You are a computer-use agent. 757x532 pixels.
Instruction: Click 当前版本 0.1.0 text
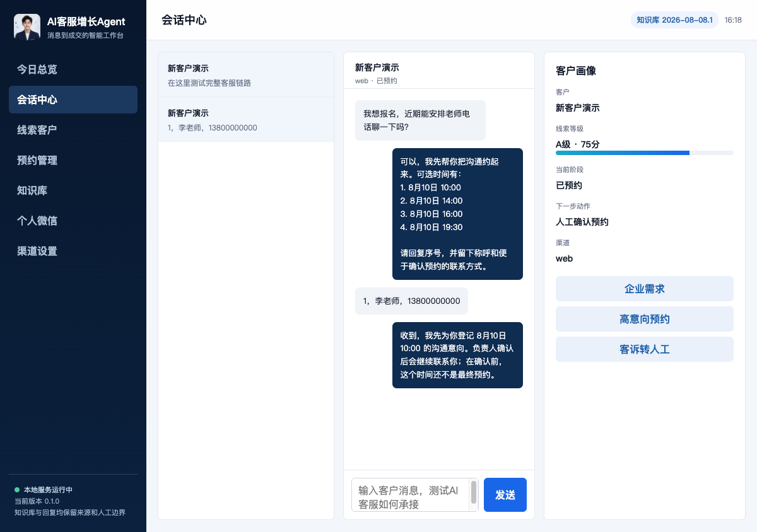pos(37,501)
